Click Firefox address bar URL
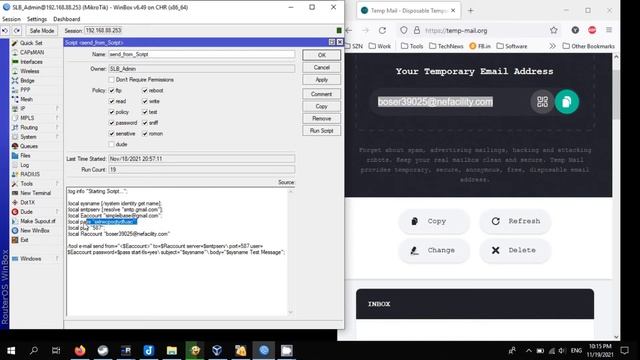 [x=456, y=31]
